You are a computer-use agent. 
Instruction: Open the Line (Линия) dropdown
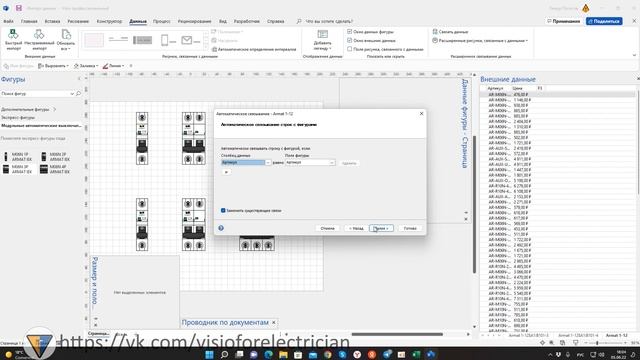(x=114, y=66)
